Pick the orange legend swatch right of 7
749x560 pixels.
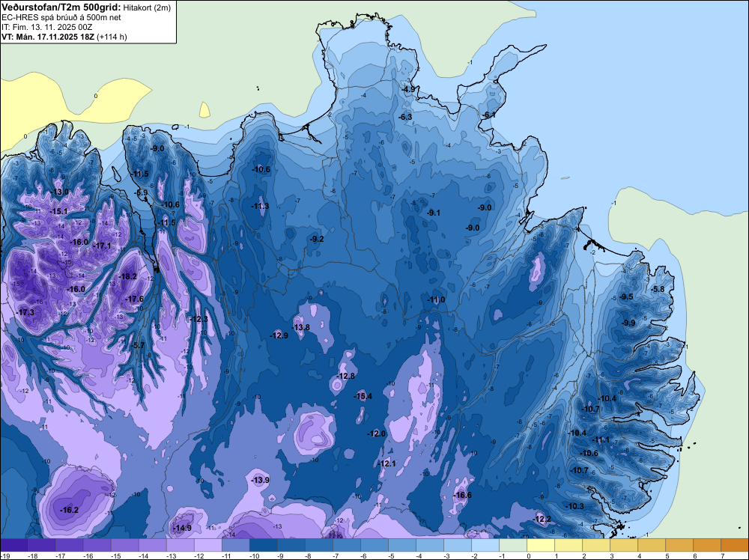pos(735,545)
